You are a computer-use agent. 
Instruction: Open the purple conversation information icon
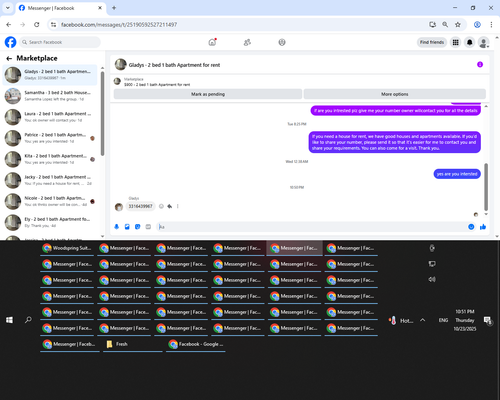click(480, 64)
